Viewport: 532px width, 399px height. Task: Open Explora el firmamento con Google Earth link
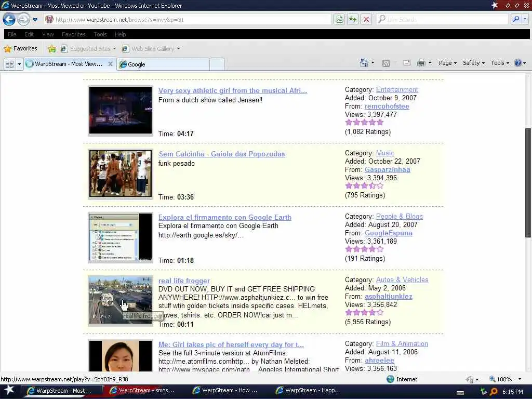point(224,218)
